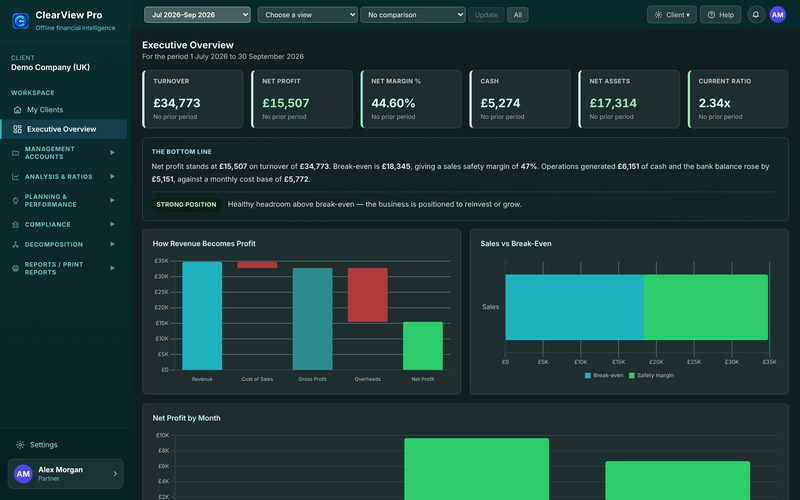The height and width of the screenshot is (500, 800).
Task: Click the Reports / Print Reports printer icon
Action: click(15, 268)
